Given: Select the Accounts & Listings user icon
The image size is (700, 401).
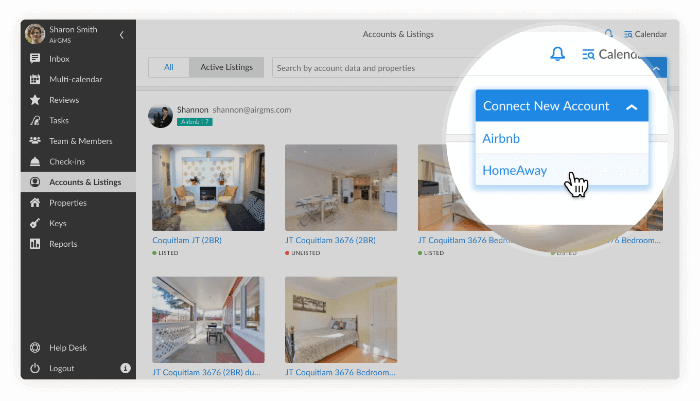Looking at the screenshot, I should click(x=35, y=182).
